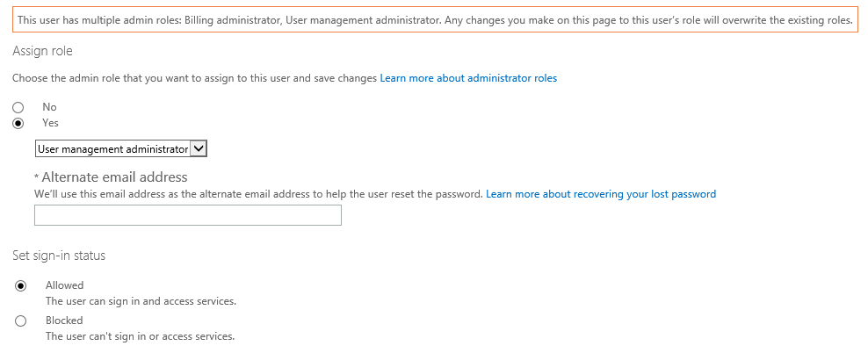Choose the "Allowed" sign-in status radio button

21,285
